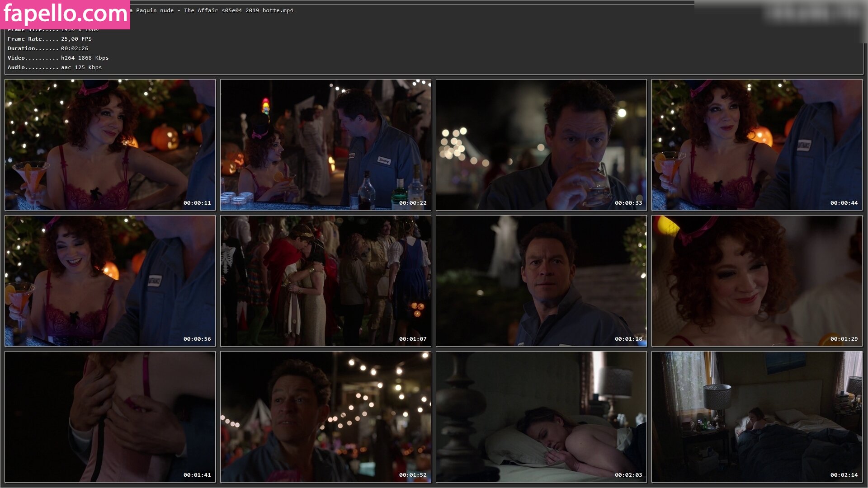Select the frame stamped 00:01:41

coord(110,417)
